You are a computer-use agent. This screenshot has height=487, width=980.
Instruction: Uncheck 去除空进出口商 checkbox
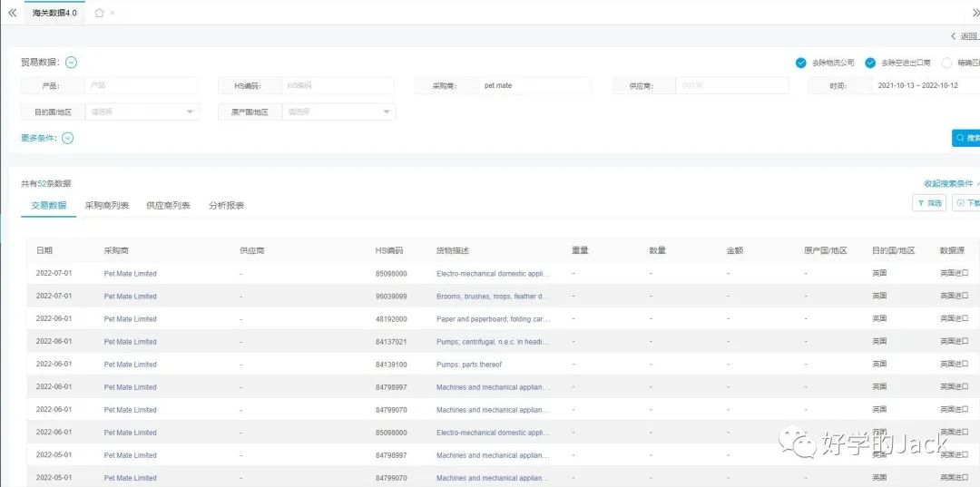coord(870,63)
